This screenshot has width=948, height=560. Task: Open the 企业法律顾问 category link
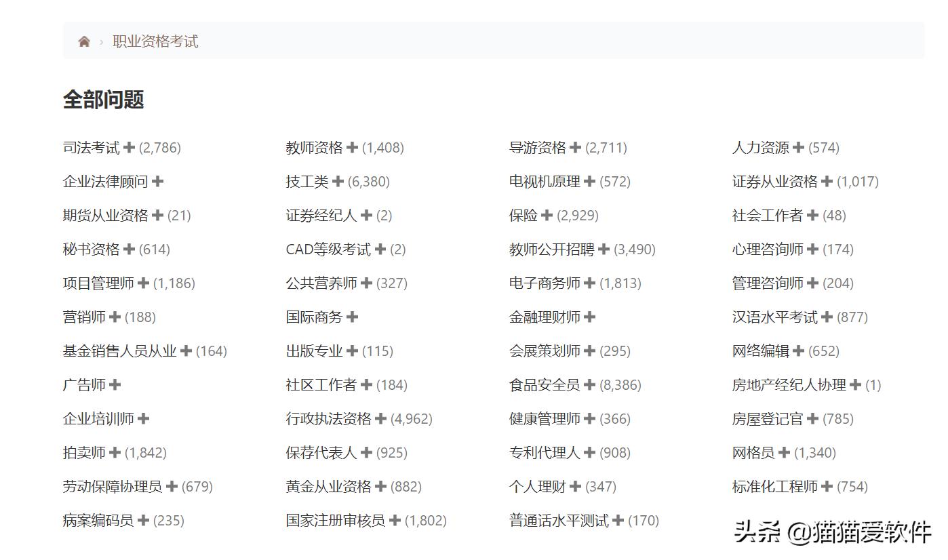pyautogui.click(x=105, y=181)
